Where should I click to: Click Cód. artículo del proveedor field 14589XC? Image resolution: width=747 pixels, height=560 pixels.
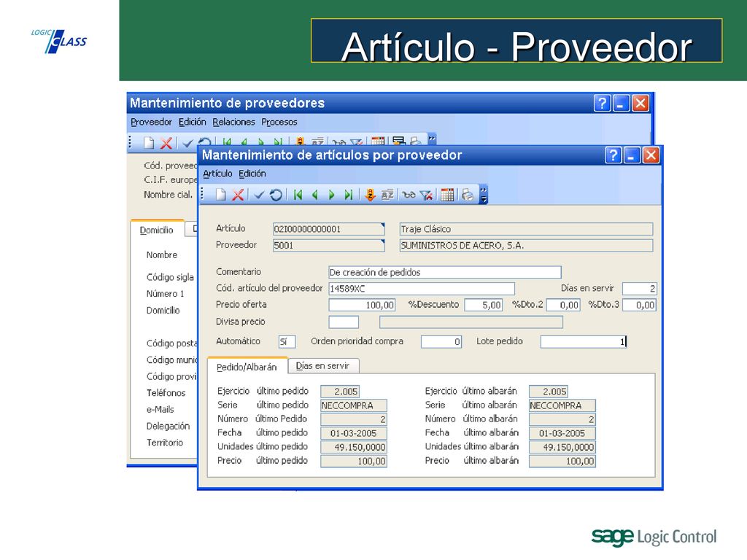coord(422,289)
